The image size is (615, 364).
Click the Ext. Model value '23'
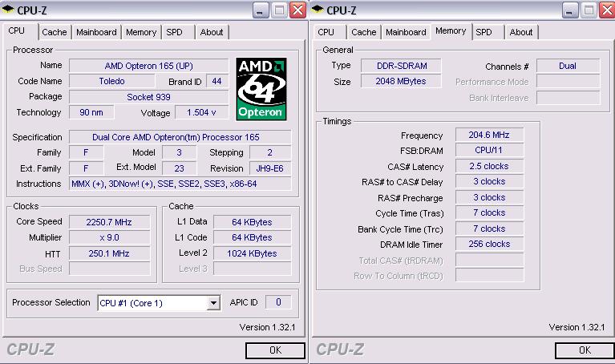[180, 168]
